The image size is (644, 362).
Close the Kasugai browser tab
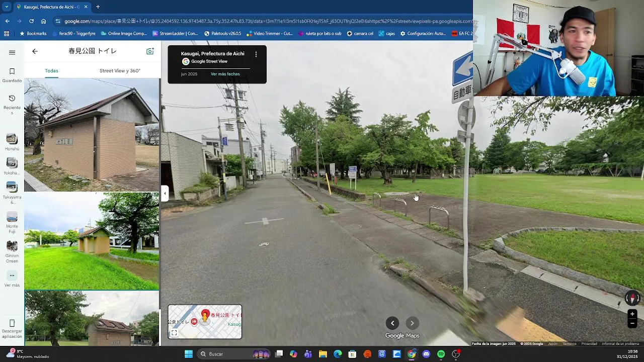coord(86,7)
